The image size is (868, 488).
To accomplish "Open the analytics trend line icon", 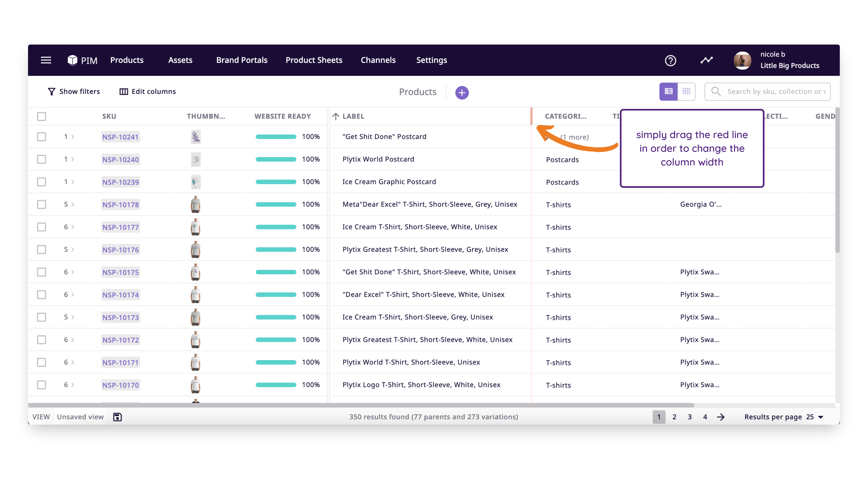I will [x=707, y=60].
